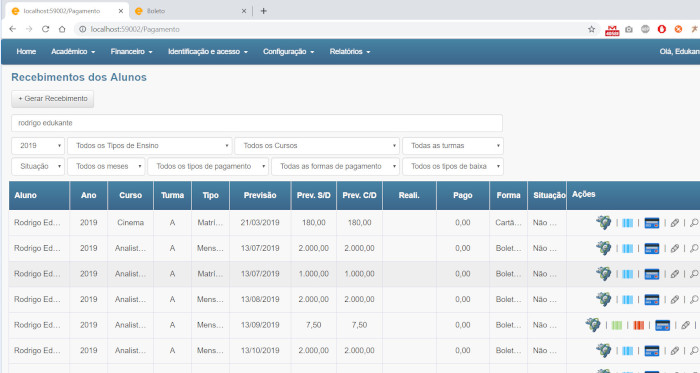The height and width of the screenshot is (373, 700).
Task: Open the Relatórios menu
Action: (x=350, y=52)
